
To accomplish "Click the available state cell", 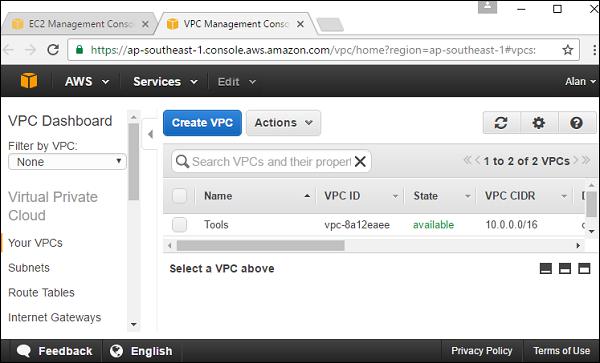I will [x=433, y=225].
